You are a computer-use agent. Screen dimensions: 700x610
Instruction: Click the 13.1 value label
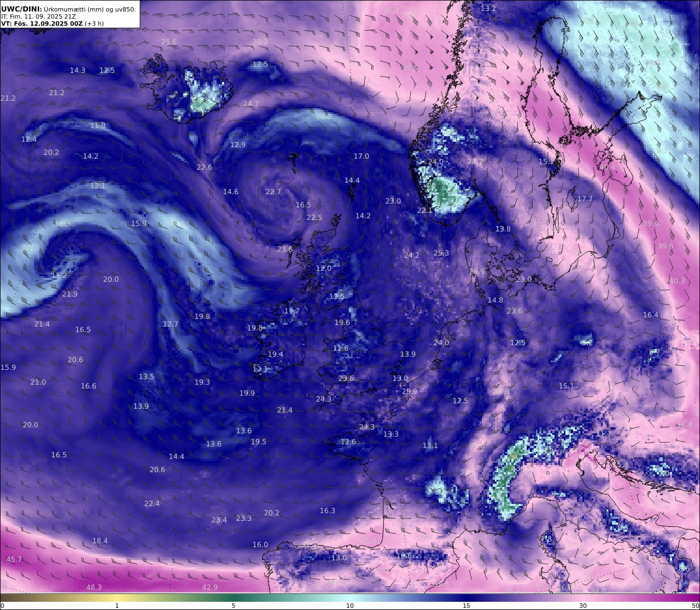pos(430,446)
